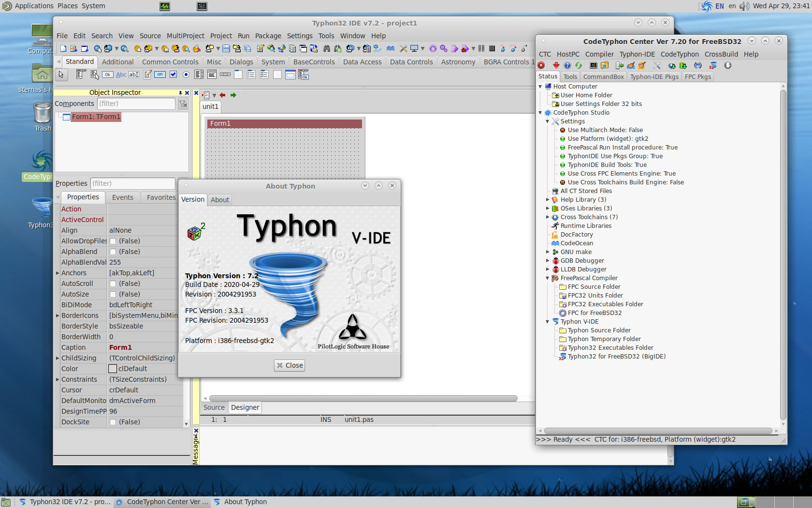The image size is (812, 508).
Task: Expand the Constraints property
Action: coord(58,379)
